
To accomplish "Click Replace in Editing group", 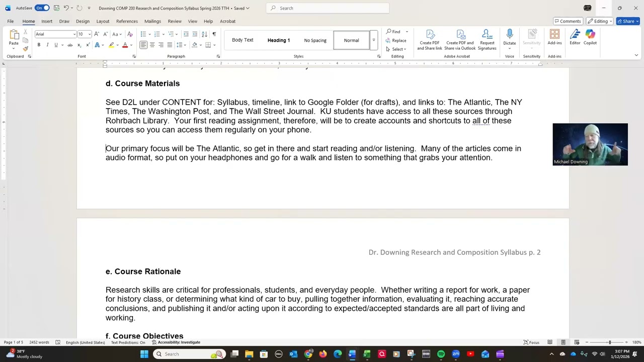I will (x=396, y=41).
